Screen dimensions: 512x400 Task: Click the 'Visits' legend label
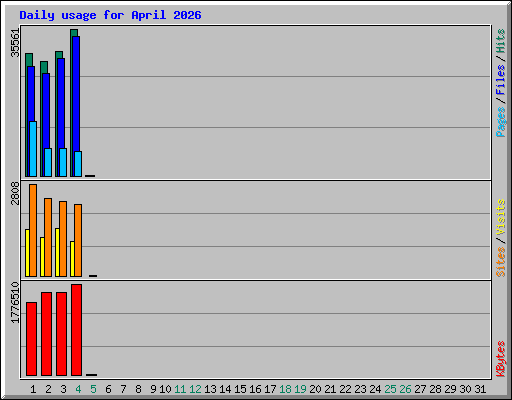(x=500, y=217)
